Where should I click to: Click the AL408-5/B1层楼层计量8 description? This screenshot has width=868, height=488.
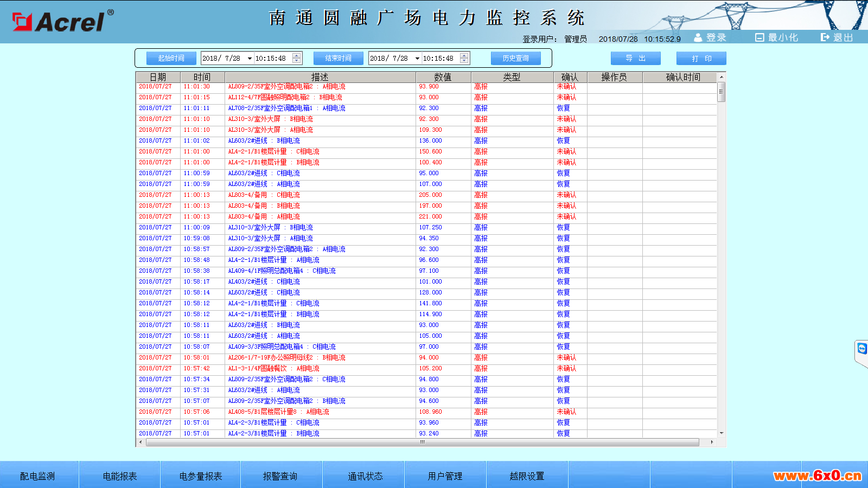click(x=279, y=412)
